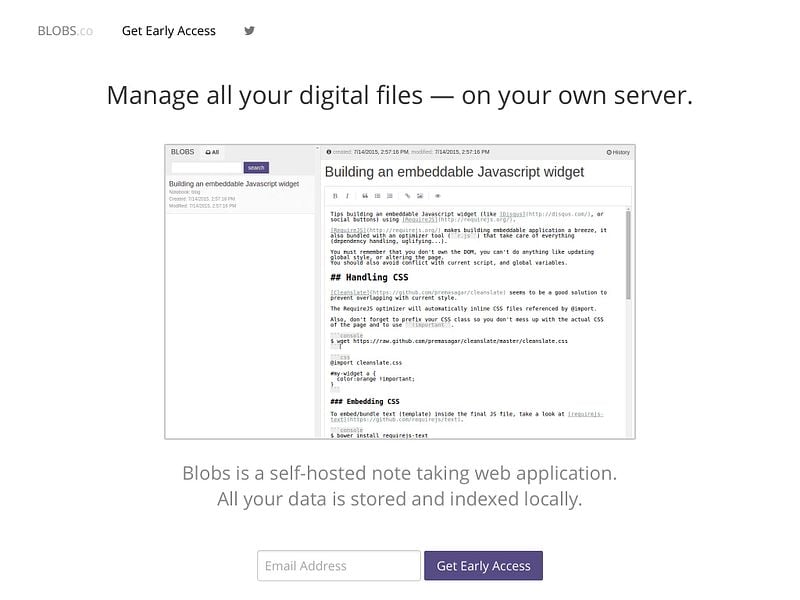Click the '### Embedding CSS' heading
800x600 pixels.
coord(365,402)
